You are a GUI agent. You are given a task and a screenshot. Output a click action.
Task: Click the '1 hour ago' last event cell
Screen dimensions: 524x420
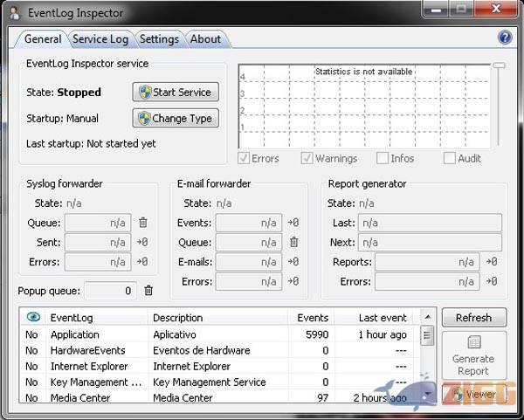pyautogui.click(x=383, y=334)
